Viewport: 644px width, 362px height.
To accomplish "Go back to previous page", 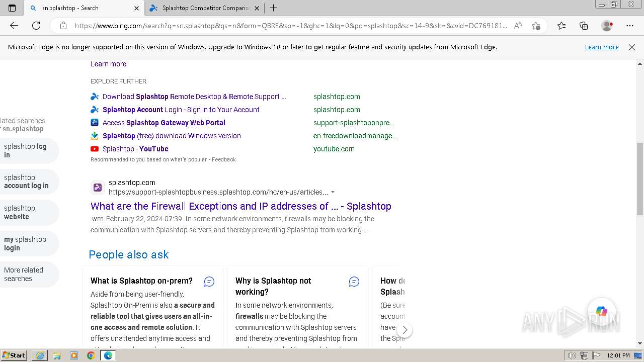I will tap(14, 26).
